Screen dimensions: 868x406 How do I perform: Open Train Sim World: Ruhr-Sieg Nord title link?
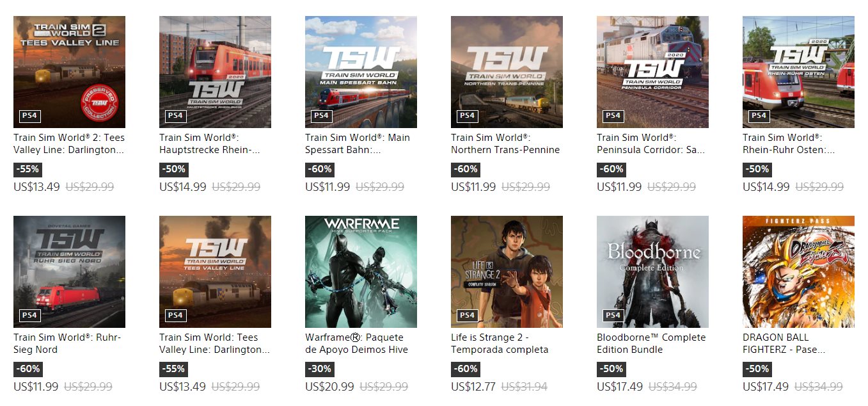coord(67,343)
